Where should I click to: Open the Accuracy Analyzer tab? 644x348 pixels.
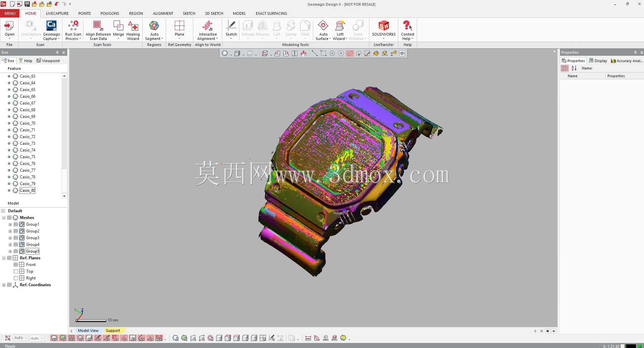tap(627, 61)
